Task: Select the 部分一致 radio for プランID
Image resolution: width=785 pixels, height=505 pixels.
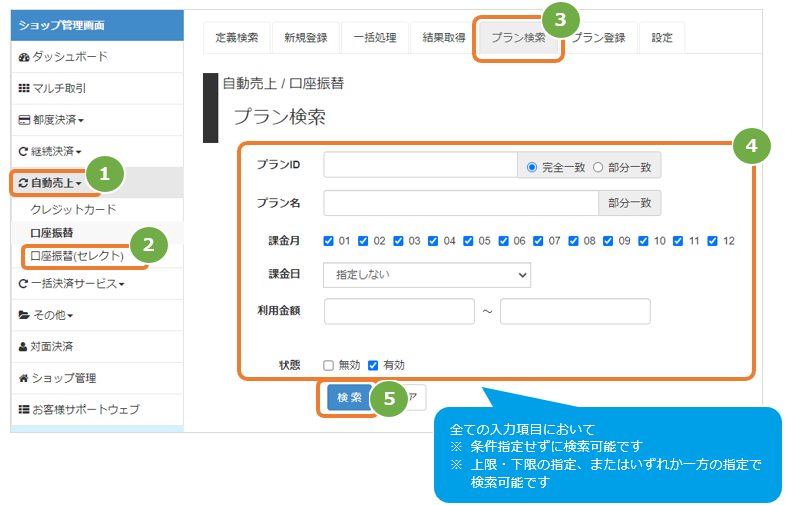Action: click(x=598, y=167)
